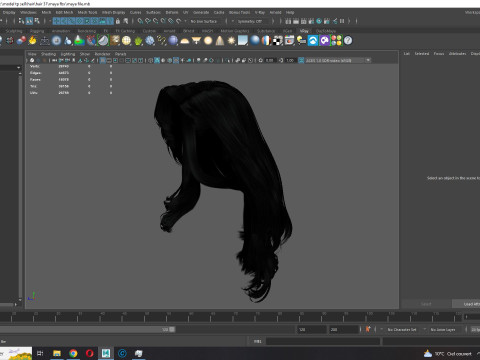
Task: Click the playback end frame field showing 200
Action: 344,330
